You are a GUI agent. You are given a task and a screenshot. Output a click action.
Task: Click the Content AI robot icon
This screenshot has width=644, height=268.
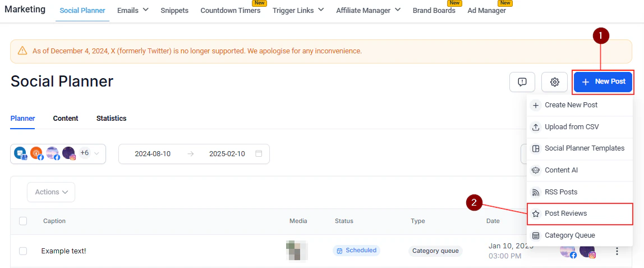[x=536, y=170]
